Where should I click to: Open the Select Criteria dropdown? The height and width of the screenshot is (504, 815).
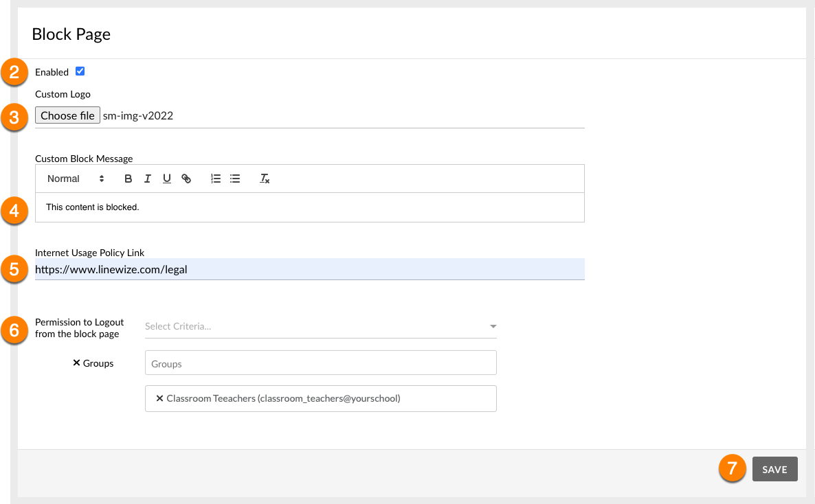[x=321, y=326]
